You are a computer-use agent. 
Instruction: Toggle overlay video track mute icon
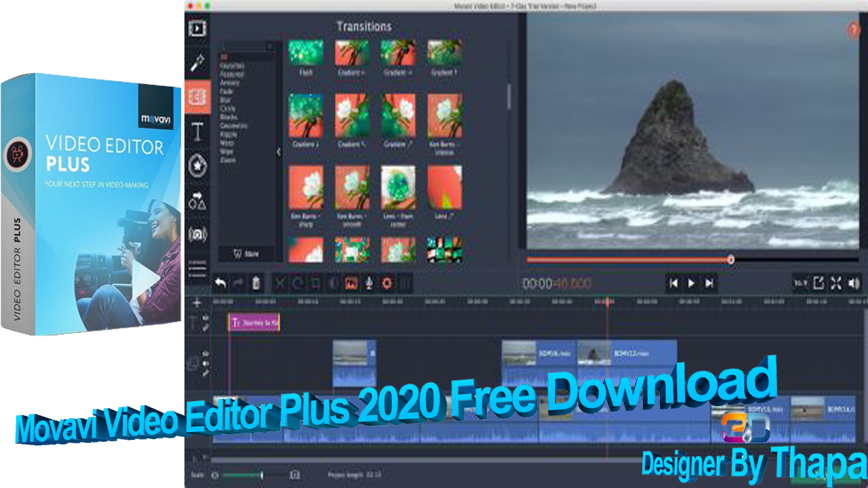click(205, 364)
